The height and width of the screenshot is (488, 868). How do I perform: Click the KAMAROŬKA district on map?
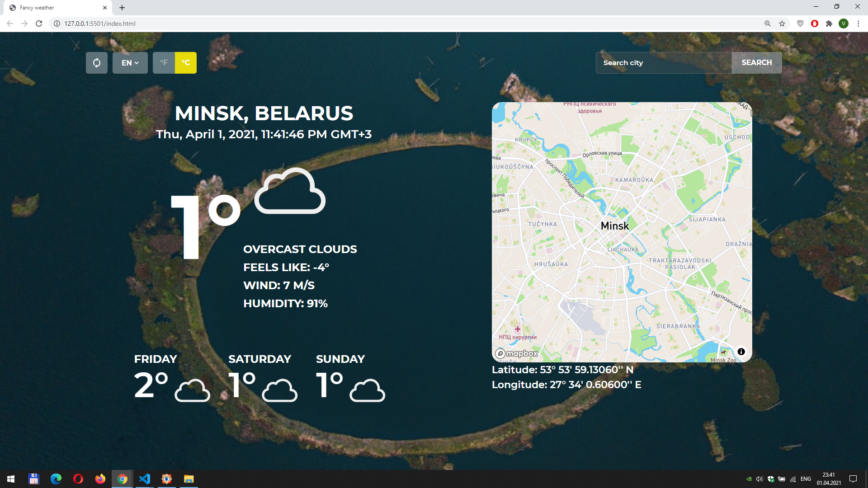[x=634, y=180]
